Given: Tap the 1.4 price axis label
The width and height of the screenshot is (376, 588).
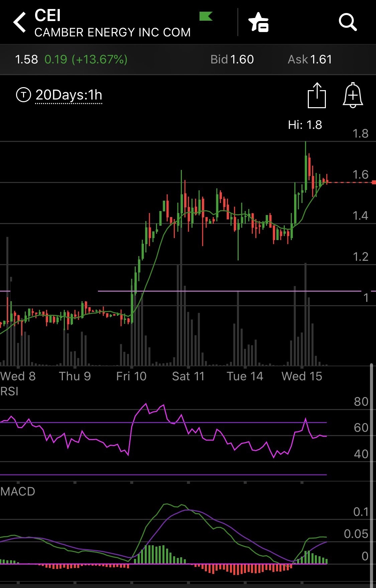Looking at the screenshot, I should click(361, 216).
